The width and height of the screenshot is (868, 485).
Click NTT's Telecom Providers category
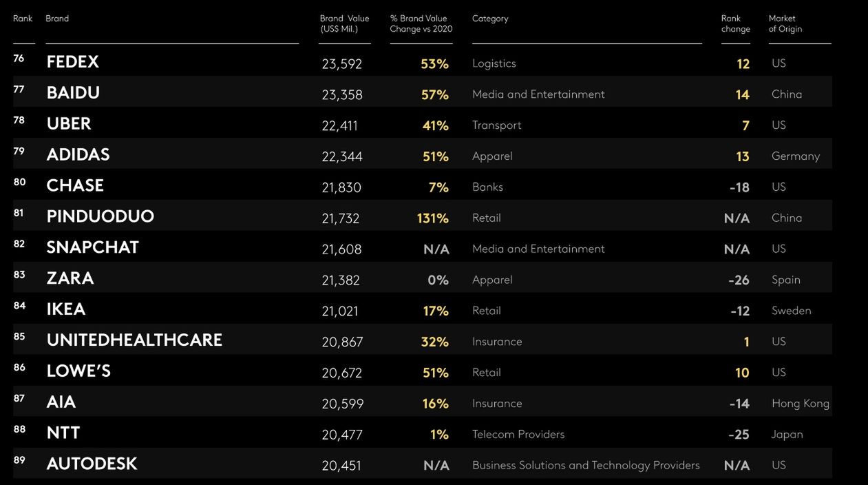[518, 435]
